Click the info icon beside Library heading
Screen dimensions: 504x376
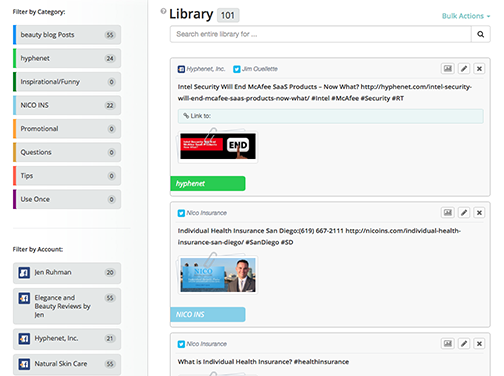coord(163,11)
